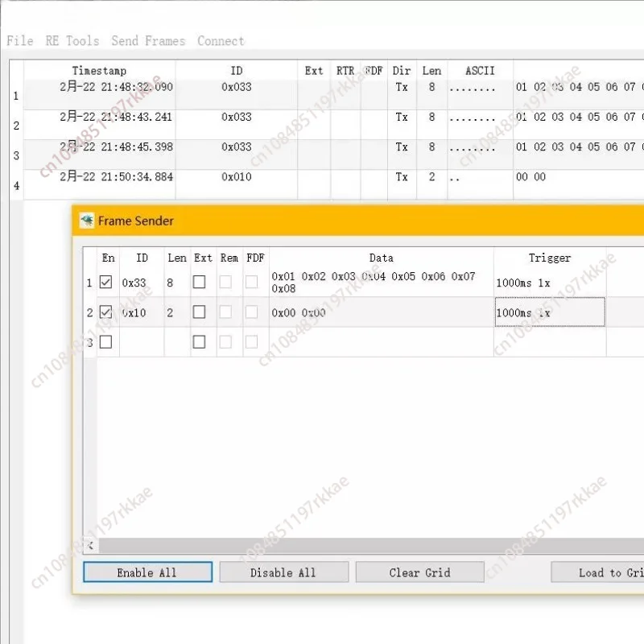Uncheck En checkbox for frame 0x33
644x644 pixels.
105,283
